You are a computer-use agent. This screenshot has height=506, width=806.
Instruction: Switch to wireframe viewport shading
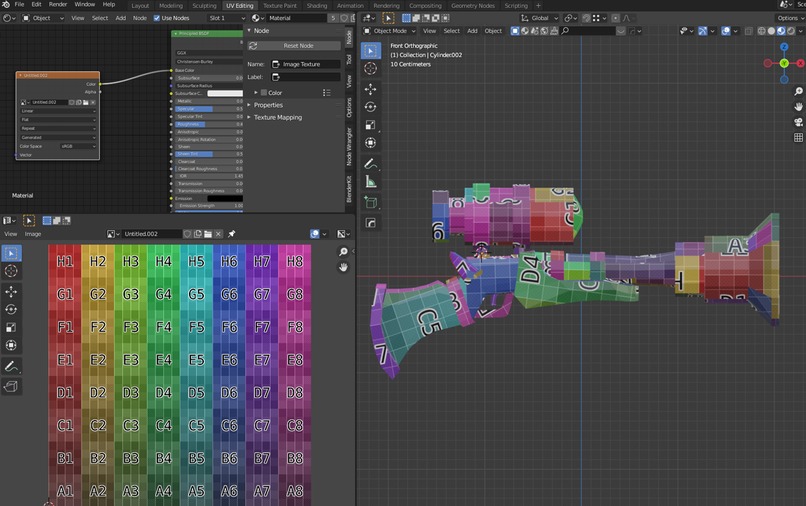[761, 31]
